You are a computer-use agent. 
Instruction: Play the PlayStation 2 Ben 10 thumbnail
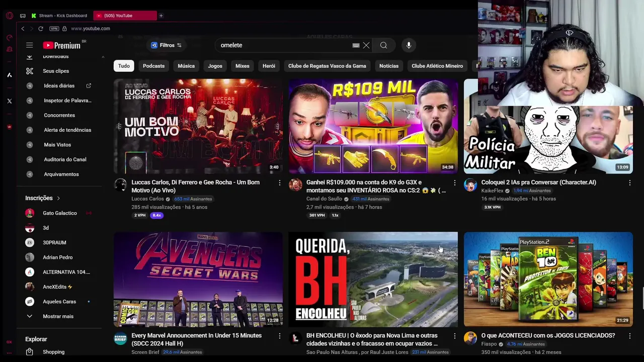(548, 280)
